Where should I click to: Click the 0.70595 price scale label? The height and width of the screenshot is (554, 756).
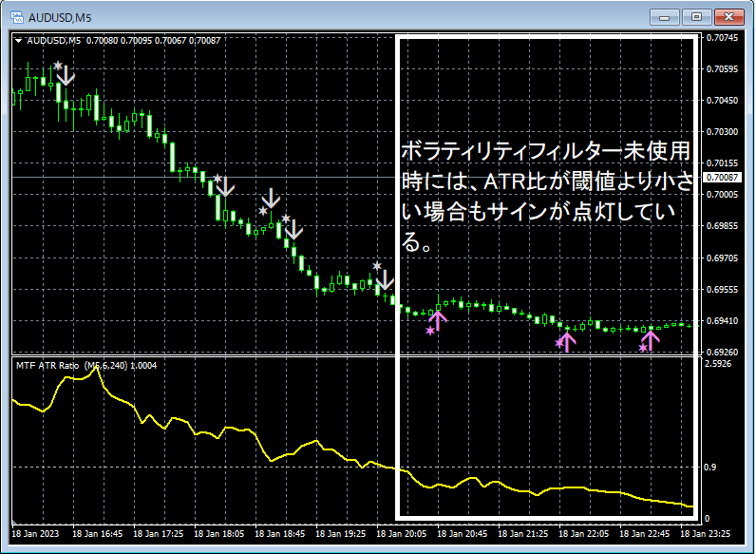pos(722,69)
